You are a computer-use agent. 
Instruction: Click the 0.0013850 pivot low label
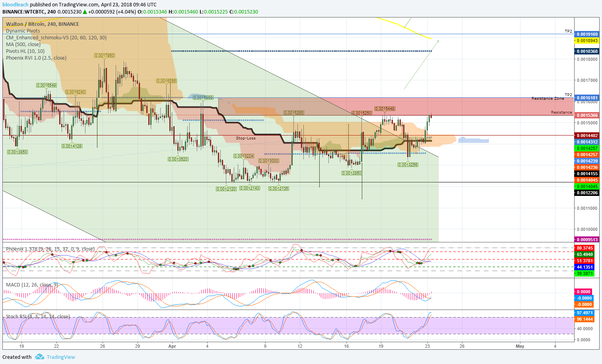pyautogui.click(x=17, y=152)
